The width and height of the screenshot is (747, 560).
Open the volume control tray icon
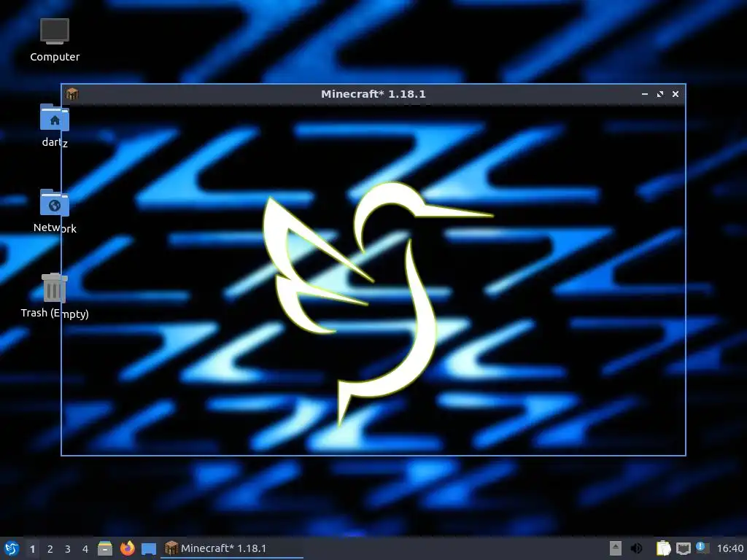636,548
